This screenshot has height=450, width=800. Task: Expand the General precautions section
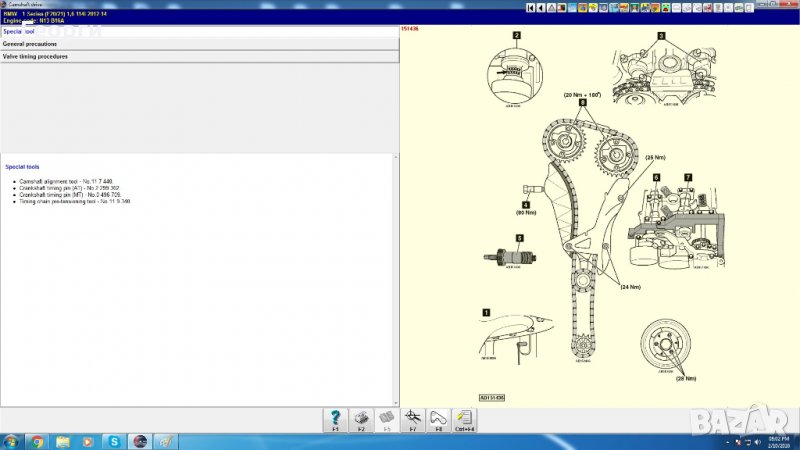click(30, 44)
